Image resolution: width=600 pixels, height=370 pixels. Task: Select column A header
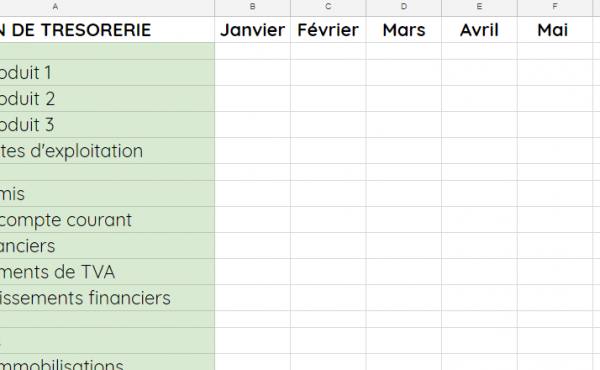tap(107, 8)
